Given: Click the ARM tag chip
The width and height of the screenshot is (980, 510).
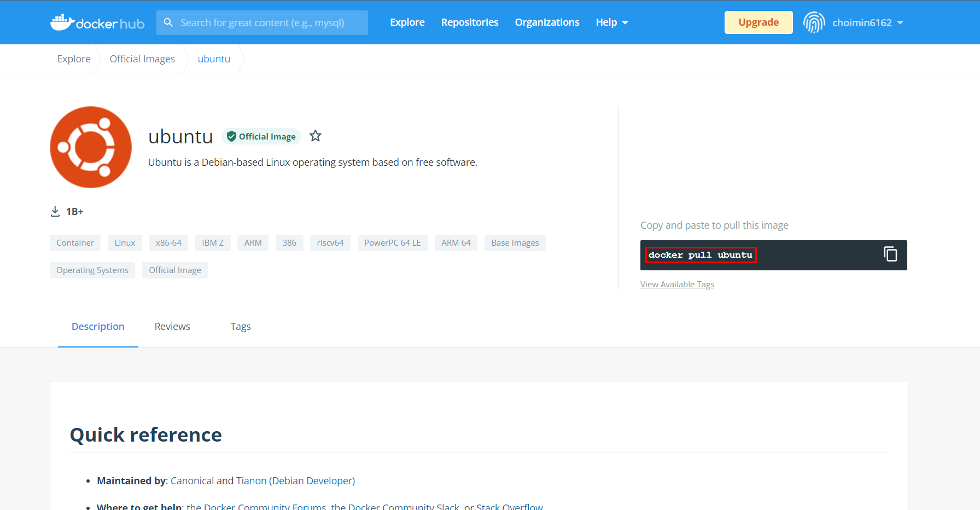Looking at the screenshot, I should [253, 243].
